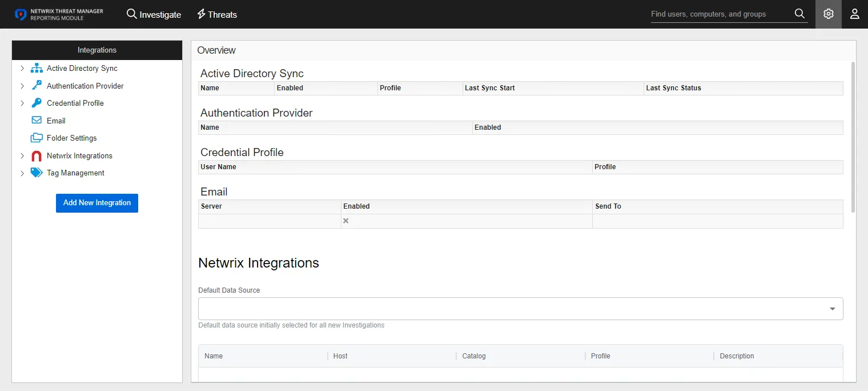Image resolution: width=868 pixels, height=391 pixels.
Task: Expand the Netwrix Integrations node
Action: (x=22, y=155)
